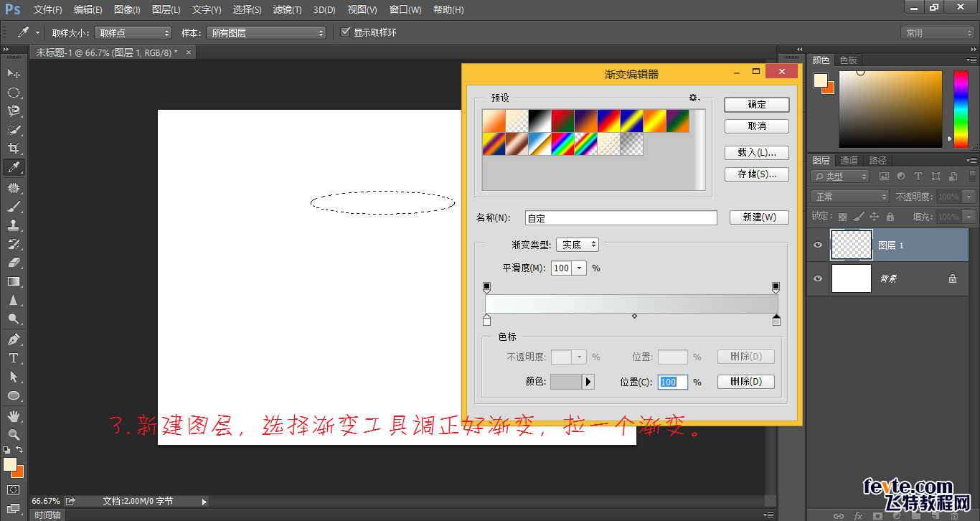The width and height of the screenshot is (980, 521).
Task: Select the Eyedropper tool in toolbox
Action: [x=14, y=167]
